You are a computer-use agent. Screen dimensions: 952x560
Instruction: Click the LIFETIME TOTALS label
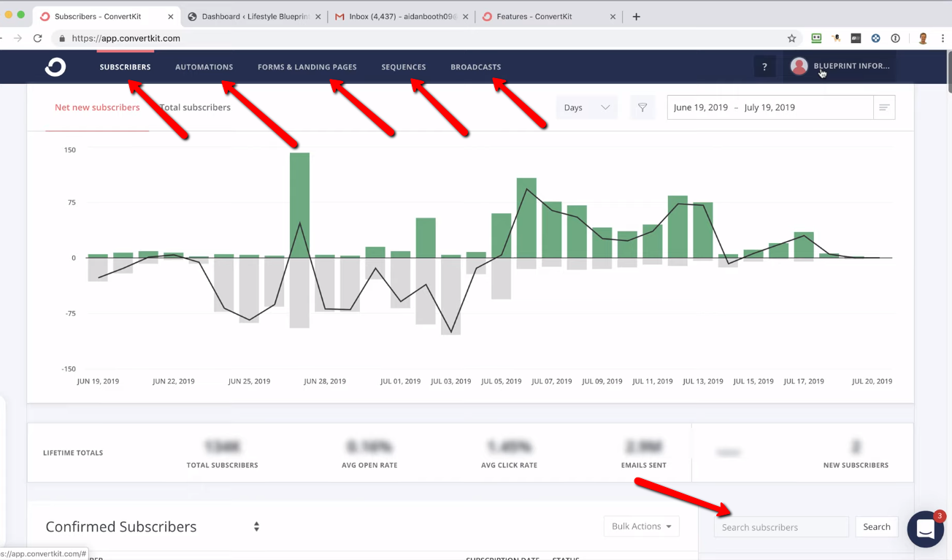click(73, 453)
